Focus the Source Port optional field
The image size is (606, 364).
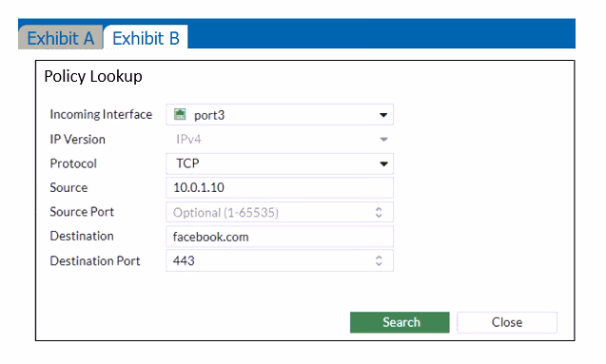pyautogui.click(x=280, y=212)
